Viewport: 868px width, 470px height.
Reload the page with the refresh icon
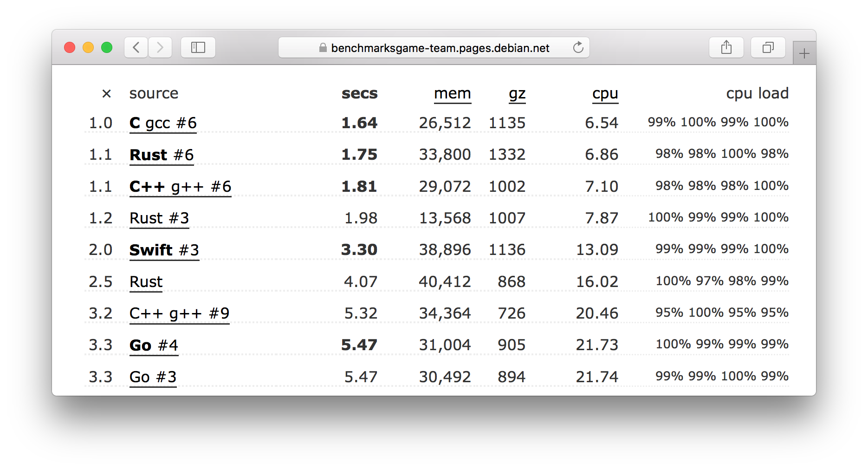tap(578, 47)
